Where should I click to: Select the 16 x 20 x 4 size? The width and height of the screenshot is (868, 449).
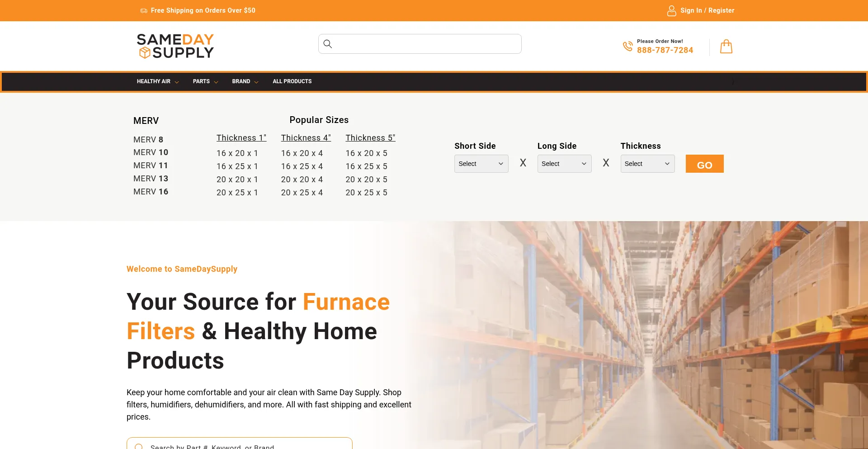tap(302, 153)
